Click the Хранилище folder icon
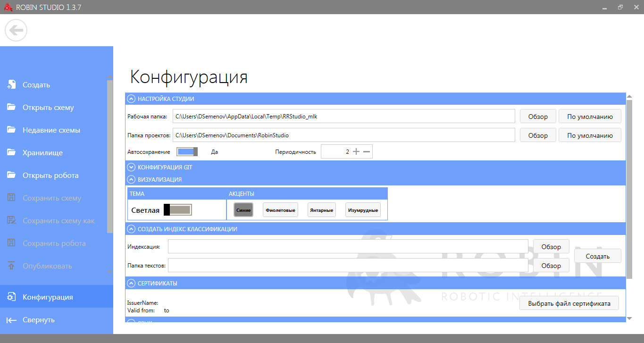The height and width of the screenshot is (343, 644). 11,152
